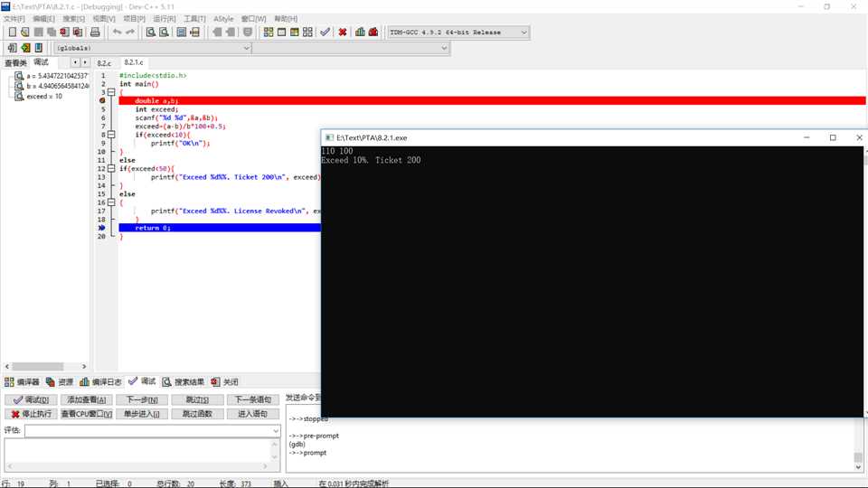
Task: Click the Open file toolbar icon
Action: (25, 33)
